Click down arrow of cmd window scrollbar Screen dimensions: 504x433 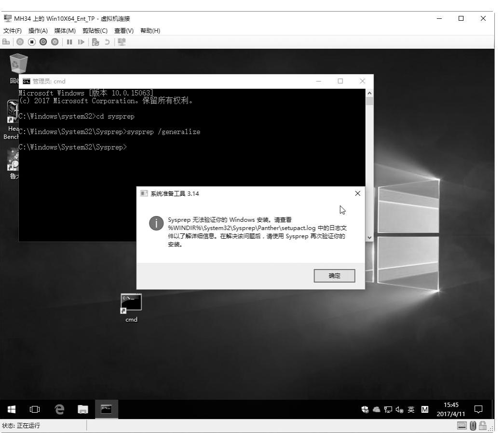coord(369,238)
